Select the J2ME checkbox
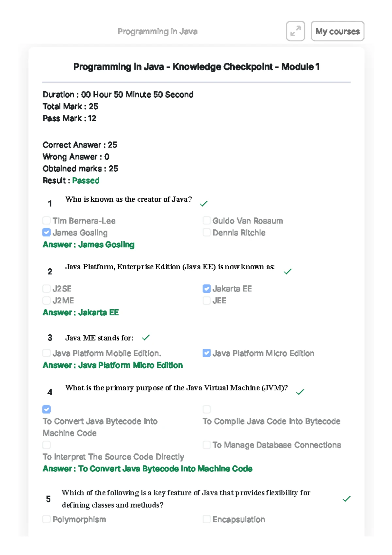The height and width of the screenshot is (555, 392). click(x=46, y=300)
